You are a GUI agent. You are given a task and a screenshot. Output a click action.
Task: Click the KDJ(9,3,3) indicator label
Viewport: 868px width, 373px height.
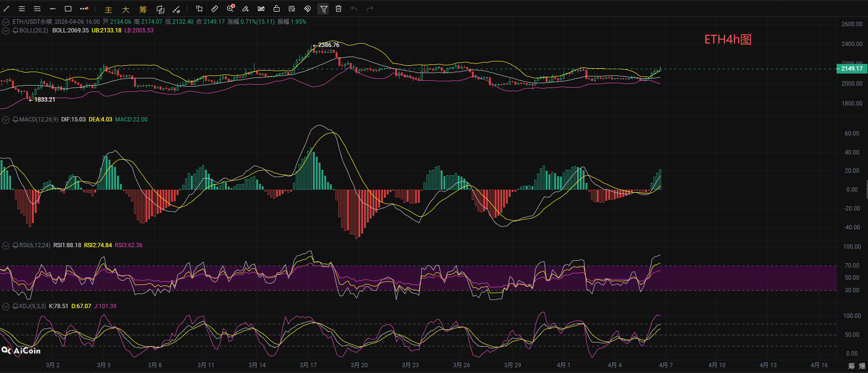(32, 306)
